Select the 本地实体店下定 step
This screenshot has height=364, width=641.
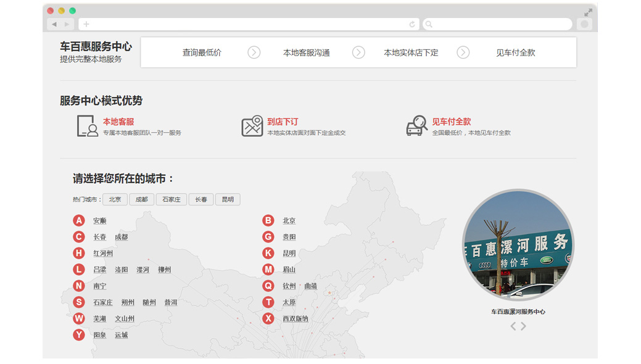pyautogui.click(x=411, y=52)
